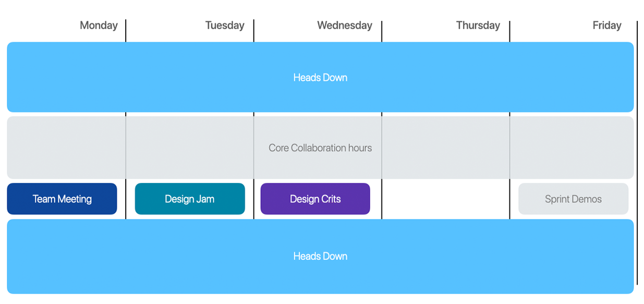Open the gray Sprint Demos event

[x=573, y=199]
